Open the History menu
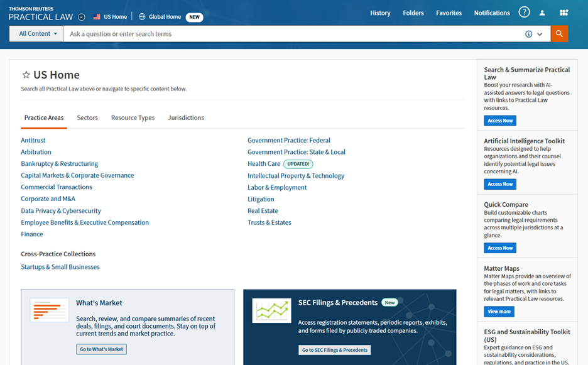This screenshot has width=588, height=365. pyautogui.click(x=380, y=13)
